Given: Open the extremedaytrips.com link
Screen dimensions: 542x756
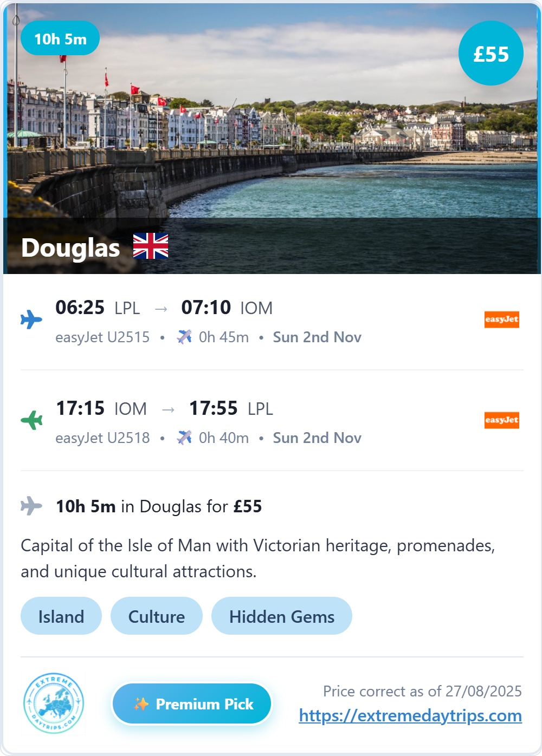Looking at the screenshot, I should point(410,716).
